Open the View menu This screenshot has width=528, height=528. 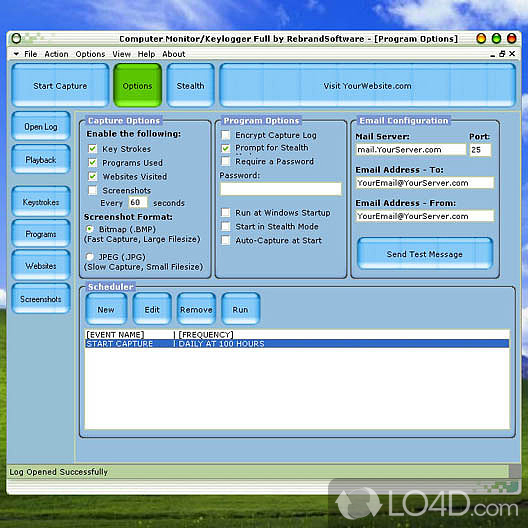coord(121,54)
